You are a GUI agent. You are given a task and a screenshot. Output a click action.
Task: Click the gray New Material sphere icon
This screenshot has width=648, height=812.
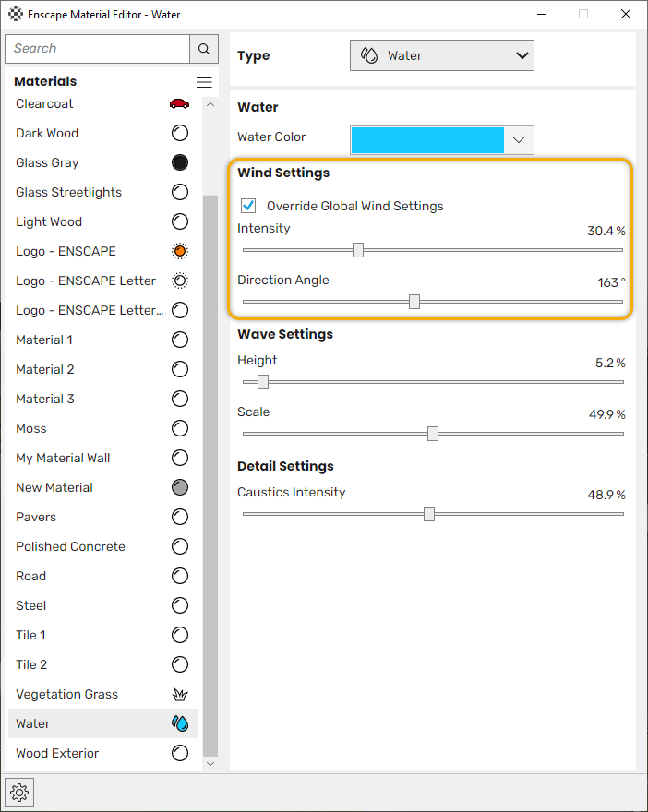click(x=180, y=487)
